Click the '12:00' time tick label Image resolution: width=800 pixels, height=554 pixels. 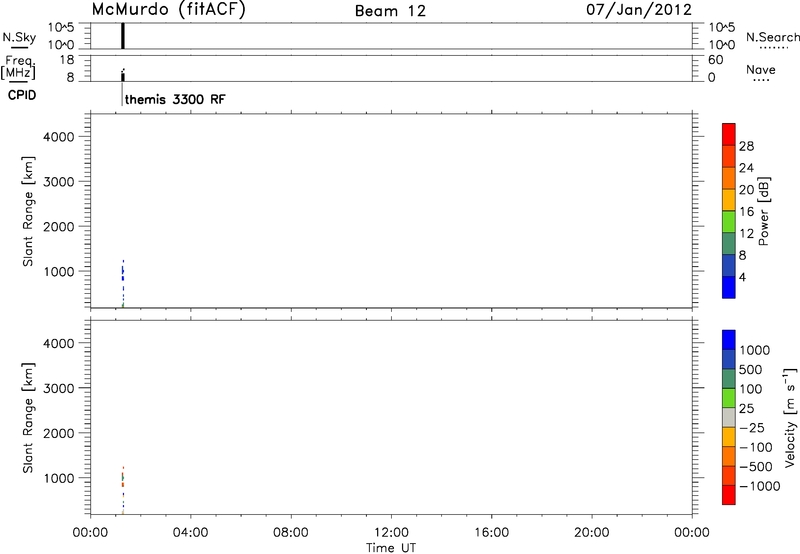point(391,533)
